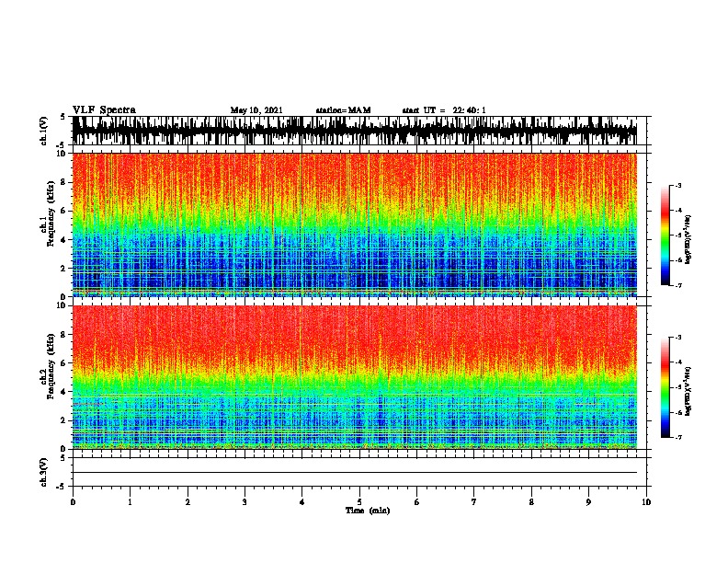Click tick label "5" on the time axis
The width and height of the screenshot is (728, 563).
359,502
